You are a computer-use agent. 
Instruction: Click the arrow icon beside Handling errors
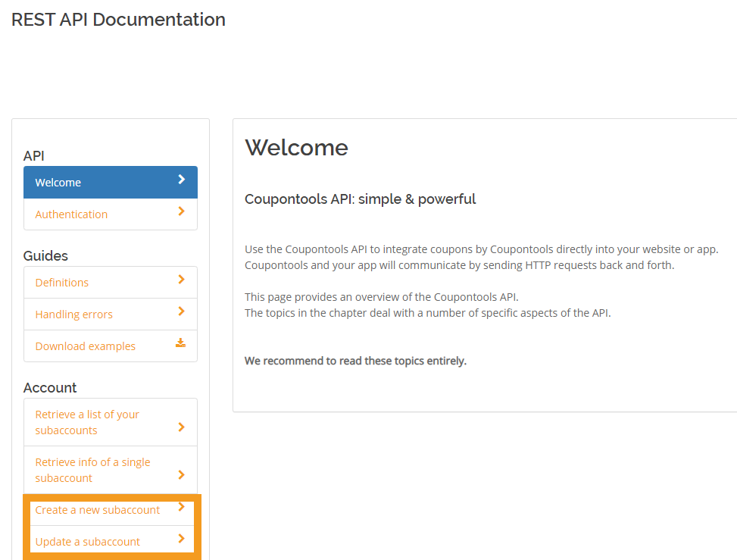coord(181,311)
